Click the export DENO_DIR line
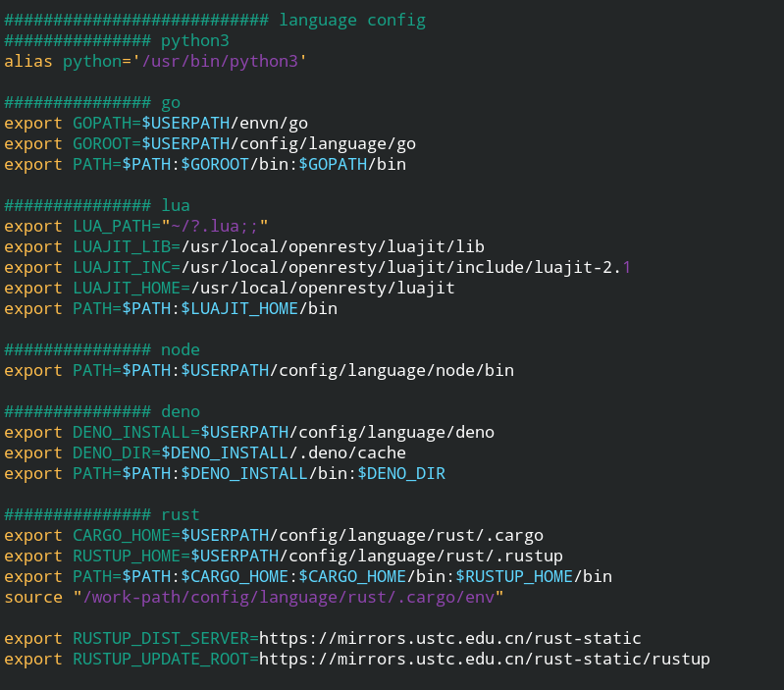The height and width of the screenshot is (690, 784). click(205, 453)
